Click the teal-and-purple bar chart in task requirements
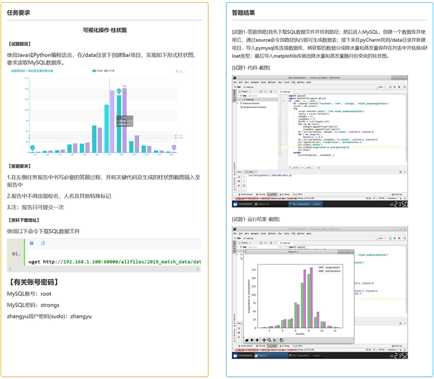Viewport: 434px width, 379px height. pos(97,112)
